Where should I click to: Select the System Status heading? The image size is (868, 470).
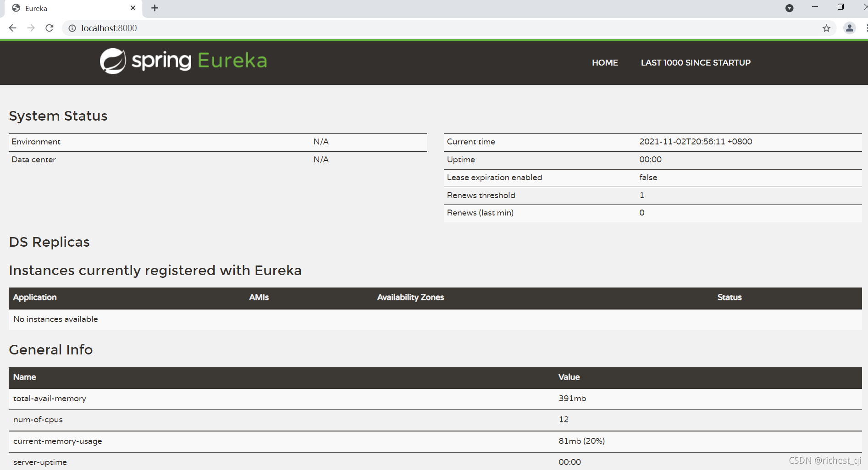pyautogui.click(x=58, y=116)
